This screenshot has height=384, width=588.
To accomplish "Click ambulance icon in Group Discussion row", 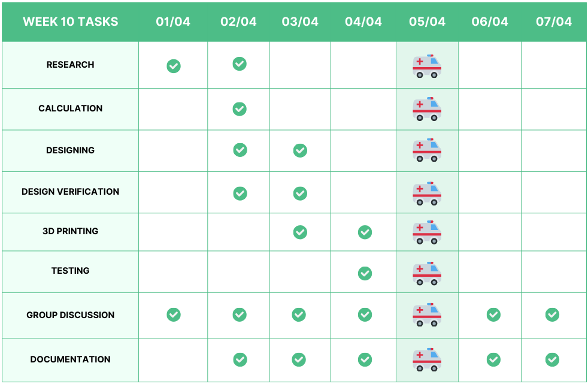I will click(427, 315).
